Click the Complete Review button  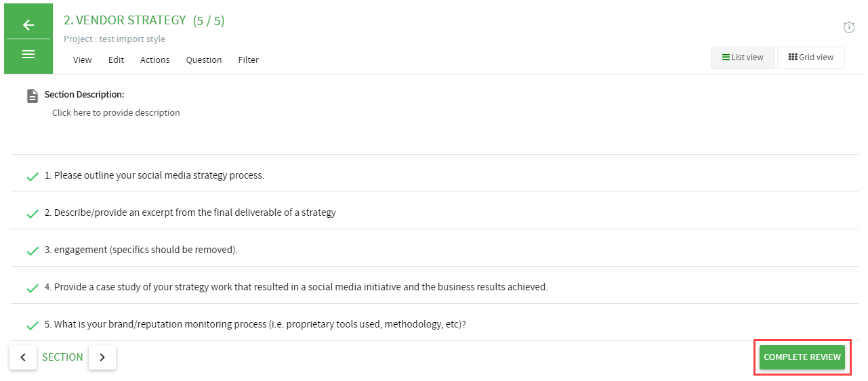pos(802,357)
